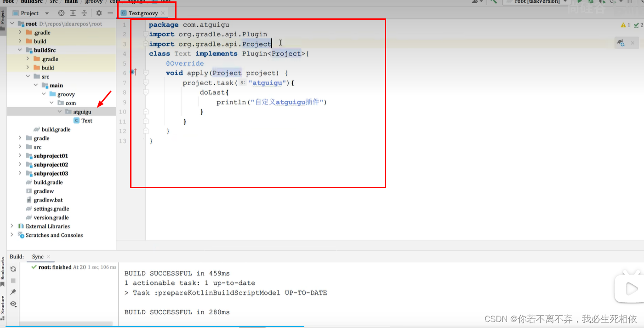The width and height of the screenshot is (644, 328).
Task: Click '1 actionable task: 1 up-to-date' output
Action: point(190,283)
